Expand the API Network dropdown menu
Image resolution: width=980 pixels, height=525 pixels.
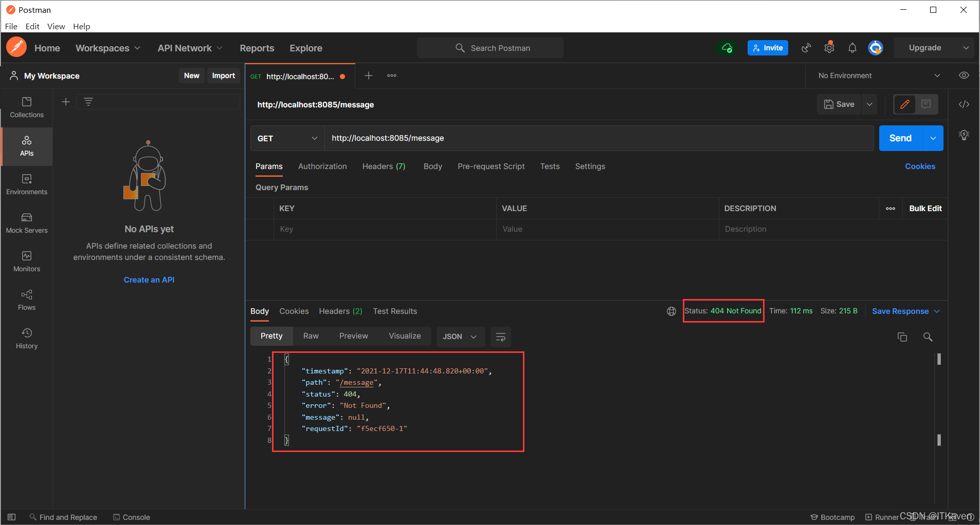point(190,48)
